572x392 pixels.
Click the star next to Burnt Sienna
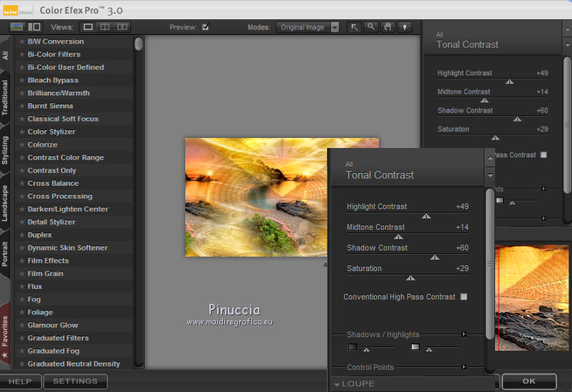(22, 106)
